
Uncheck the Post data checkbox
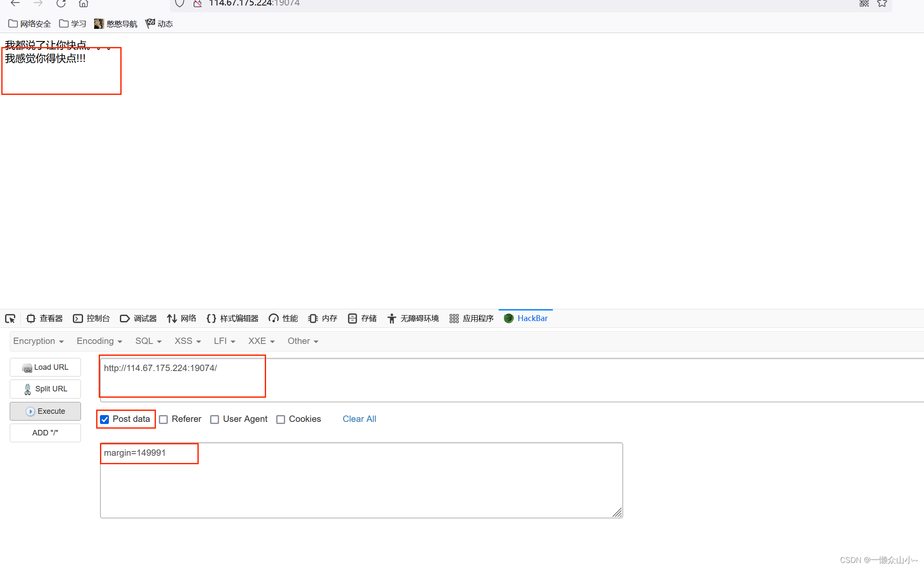tap(105, 419)
